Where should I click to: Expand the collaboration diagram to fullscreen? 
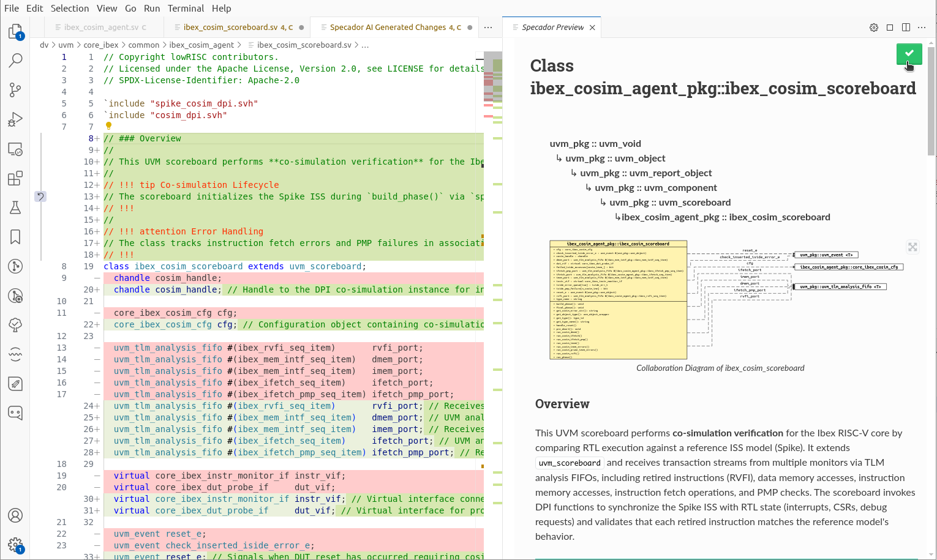pyautogui.click(x=913, y=247)
